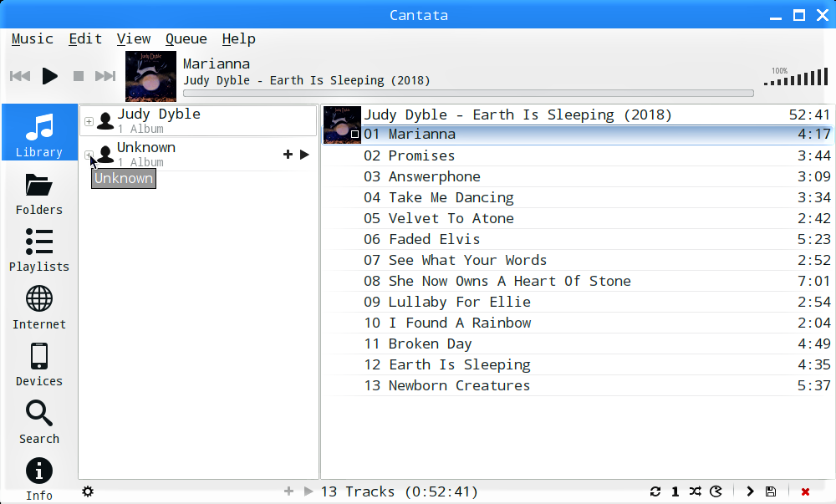836x504 pixels.
Task: Click the current album cover art
Action: (x=150, y=76)
